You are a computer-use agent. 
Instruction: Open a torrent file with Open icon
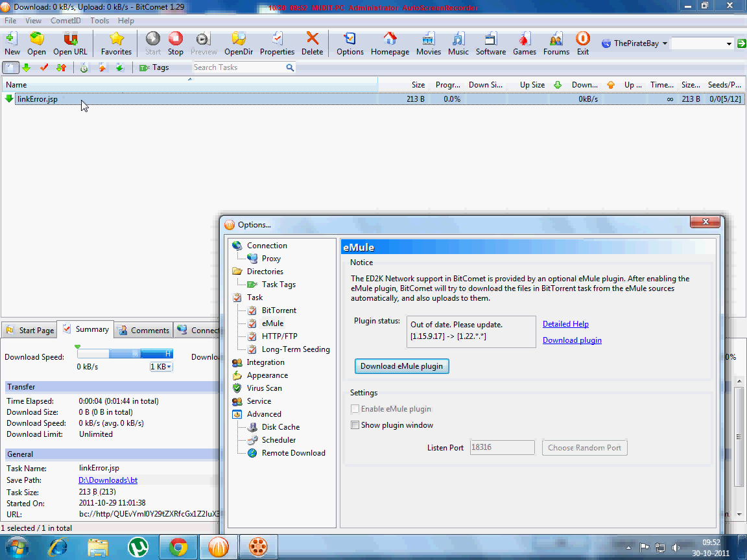pos(37,43)
